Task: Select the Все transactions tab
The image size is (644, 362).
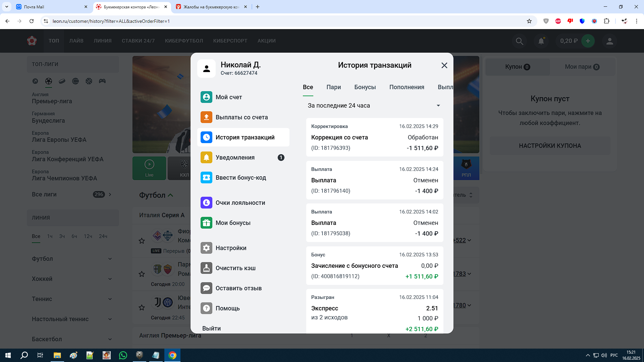Action: tap(308, 87)
